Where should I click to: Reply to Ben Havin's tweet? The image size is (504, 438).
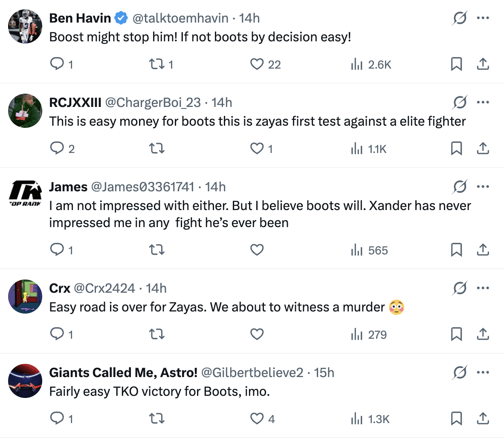coord(57,64)
